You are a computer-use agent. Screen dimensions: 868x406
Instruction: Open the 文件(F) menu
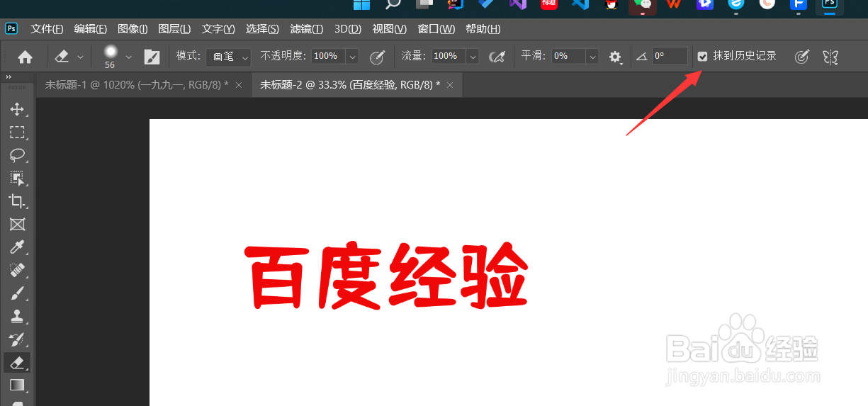[x=47, y=29]
